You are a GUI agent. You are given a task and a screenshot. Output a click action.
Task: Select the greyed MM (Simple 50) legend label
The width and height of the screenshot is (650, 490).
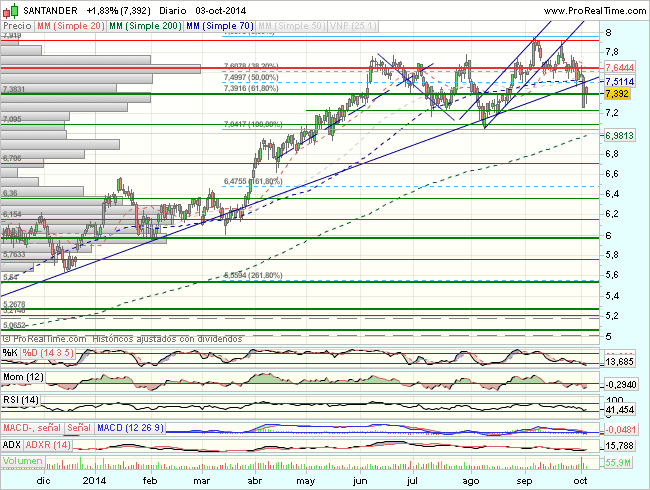pos(291,26)
